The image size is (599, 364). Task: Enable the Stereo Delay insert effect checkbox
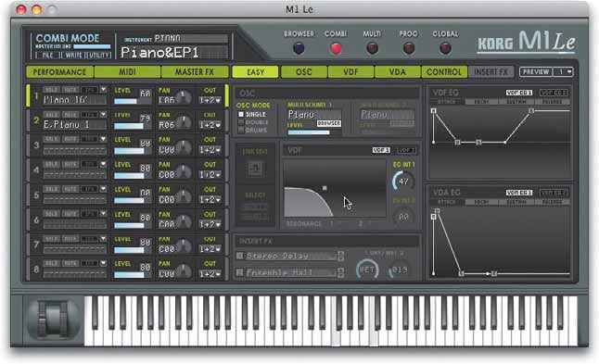(240, 256)
